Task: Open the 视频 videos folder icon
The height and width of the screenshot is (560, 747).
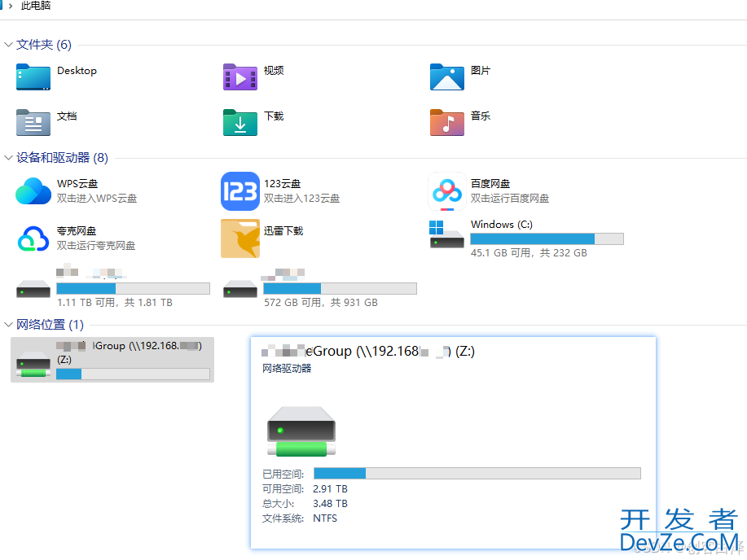Action: (240, 77)
